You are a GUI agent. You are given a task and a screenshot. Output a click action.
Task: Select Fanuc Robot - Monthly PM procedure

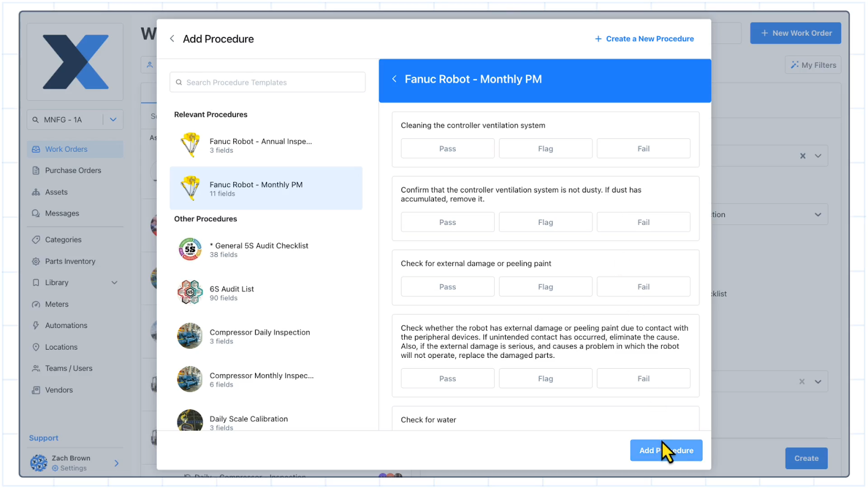point(266,188)
